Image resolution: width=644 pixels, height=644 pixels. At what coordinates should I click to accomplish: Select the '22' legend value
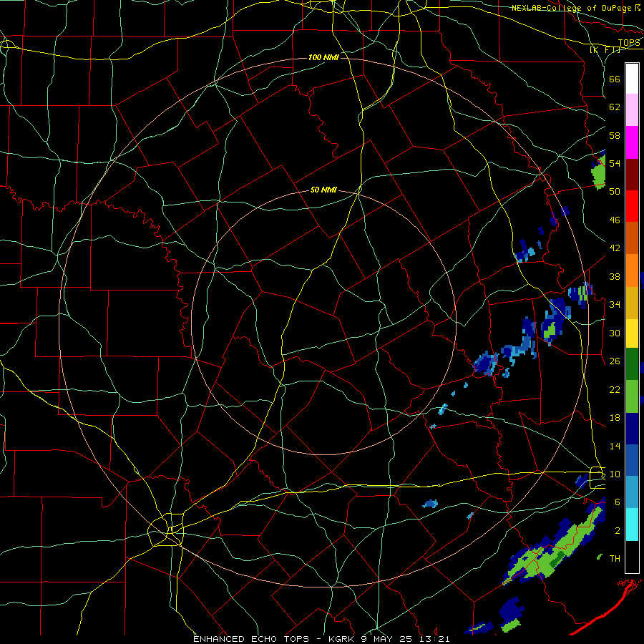pos(615,389)
